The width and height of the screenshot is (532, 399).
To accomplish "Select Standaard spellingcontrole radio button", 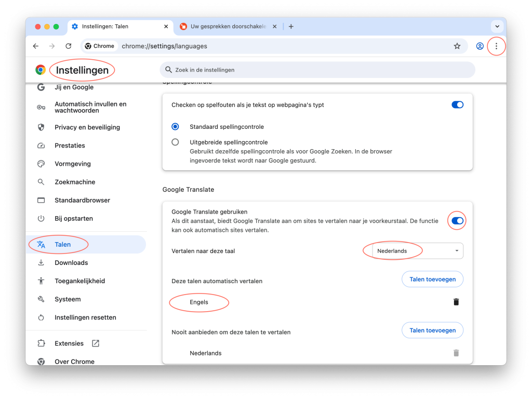I will tap(175, 127).
